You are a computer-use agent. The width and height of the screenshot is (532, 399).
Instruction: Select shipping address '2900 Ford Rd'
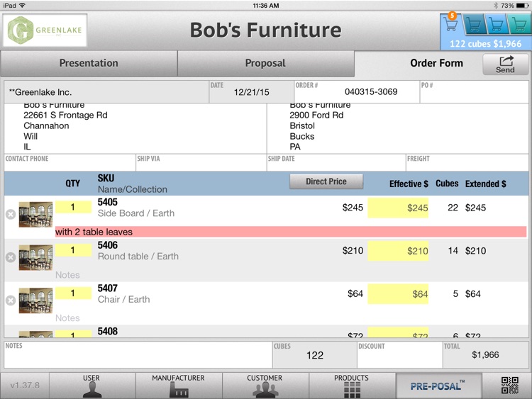(x=316, y=116)
